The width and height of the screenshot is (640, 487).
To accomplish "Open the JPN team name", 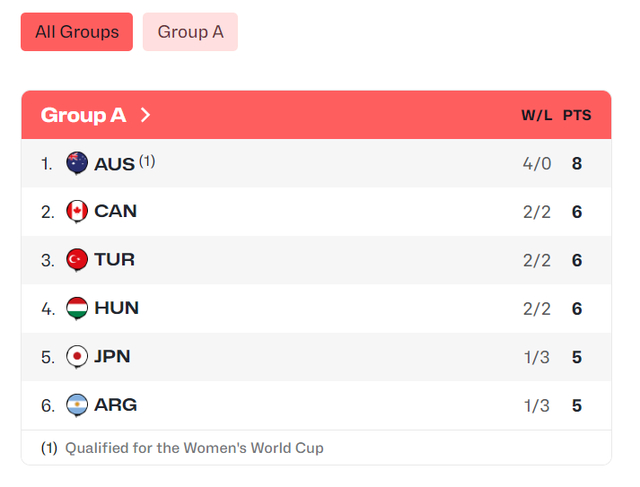I will point(112,357).
